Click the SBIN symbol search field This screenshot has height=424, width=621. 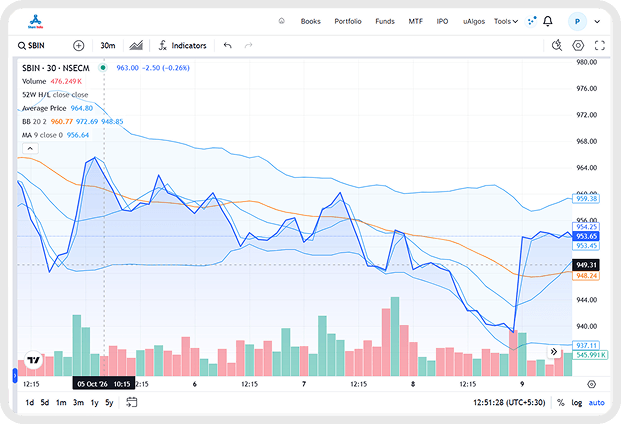31,46
